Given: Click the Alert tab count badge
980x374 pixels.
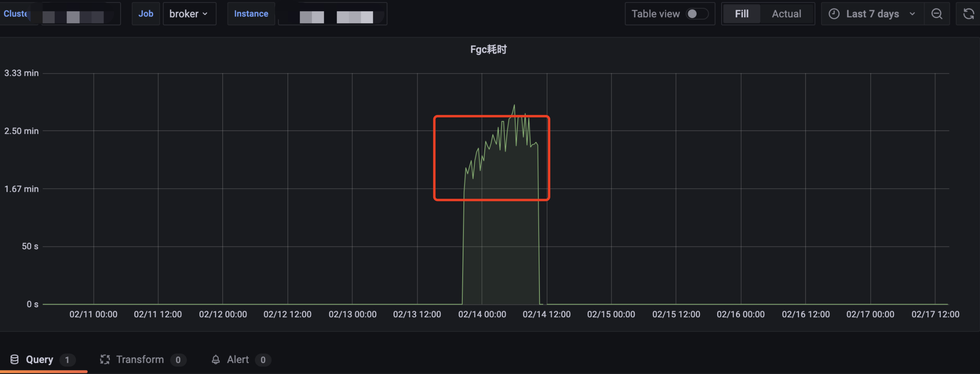Looking at the screenshot, I should point(263,360).
